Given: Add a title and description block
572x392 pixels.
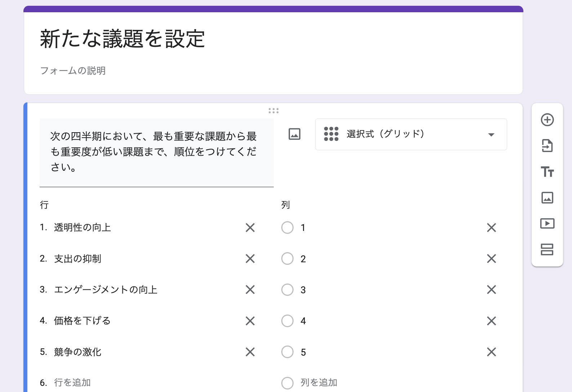Looking at the screenshot, I should [547, 172].
